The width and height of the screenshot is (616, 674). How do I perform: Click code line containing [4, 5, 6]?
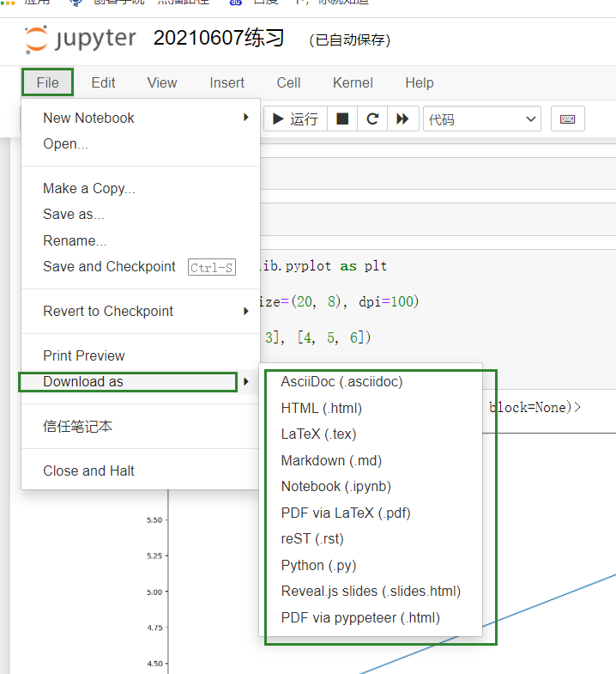tap(317, 337)
